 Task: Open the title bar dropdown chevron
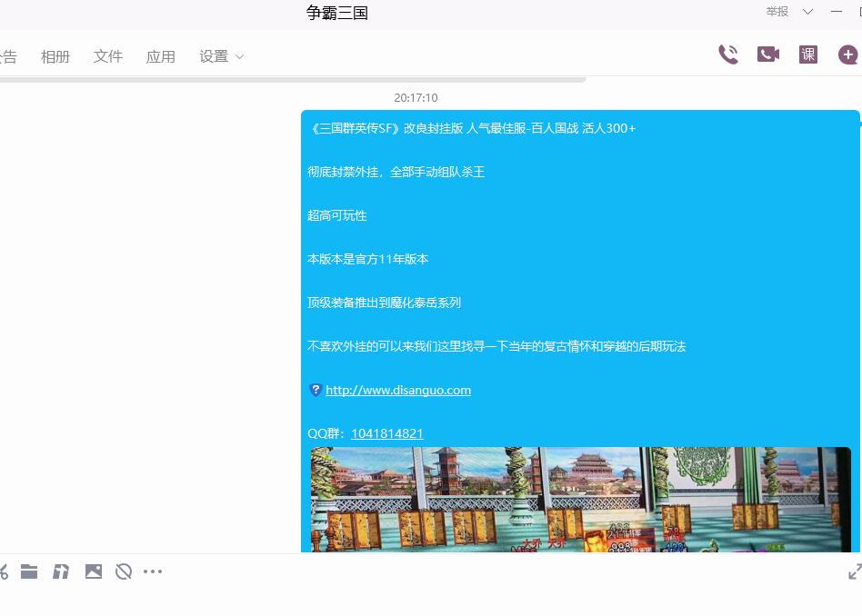tap(807, 12)
